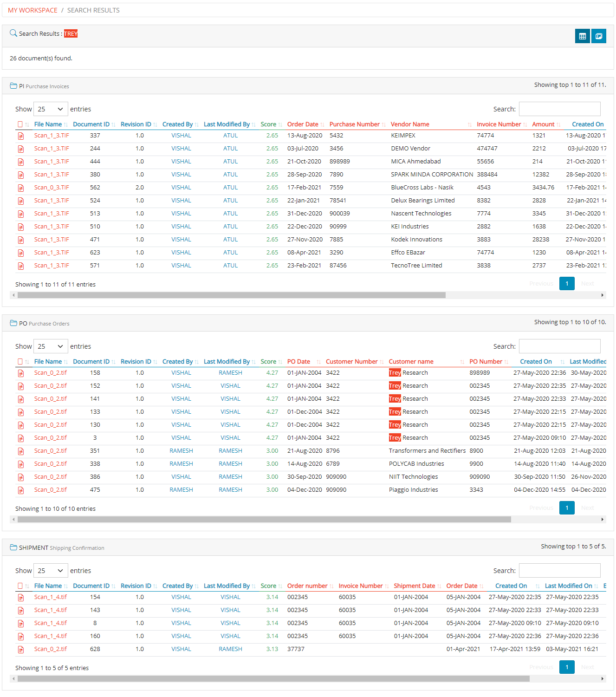Click right scroll arrow in Purchase Orders
Screen dimensions: 616x697
(x=603, y=519)
